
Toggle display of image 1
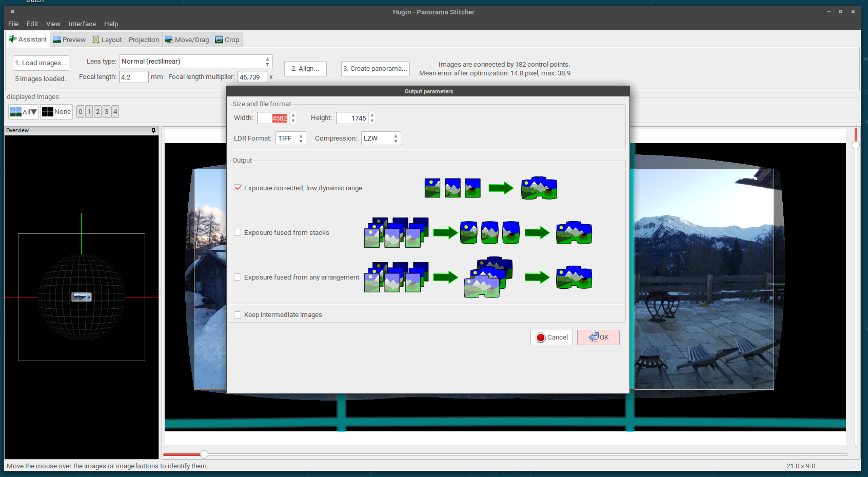[89, 112]
